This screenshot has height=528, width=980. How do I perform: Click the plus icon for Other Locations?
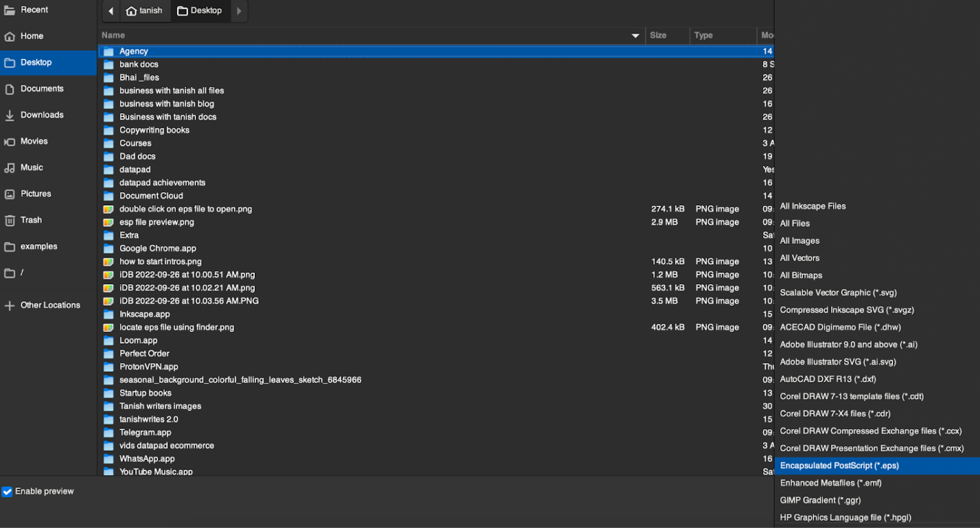(10, 306)
